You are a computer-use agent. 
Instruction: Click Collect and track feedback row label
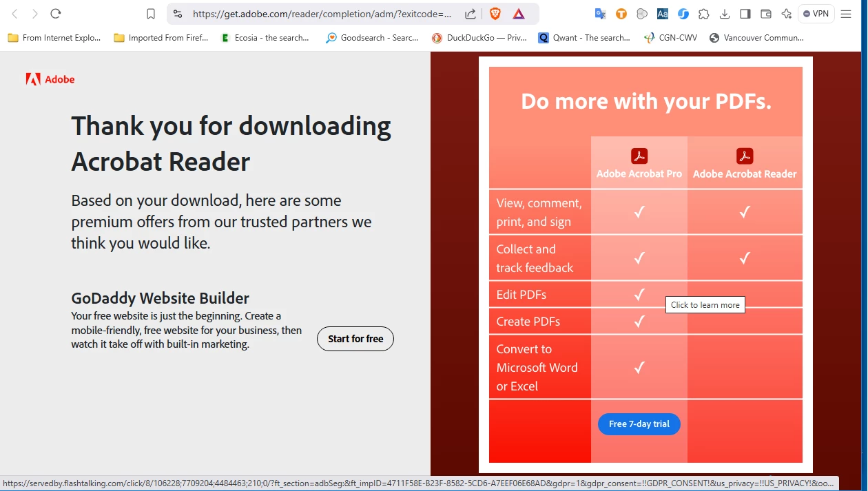pos(535,258)
